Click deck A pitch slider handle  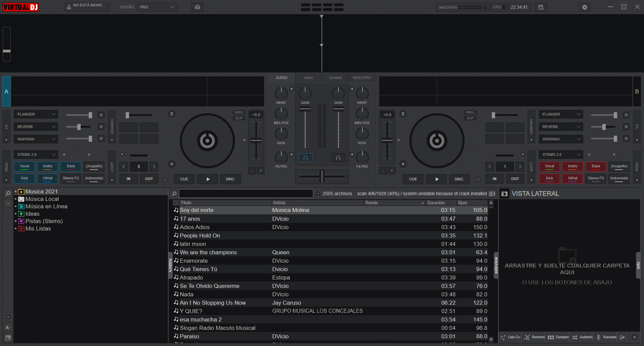click(256, 140)
